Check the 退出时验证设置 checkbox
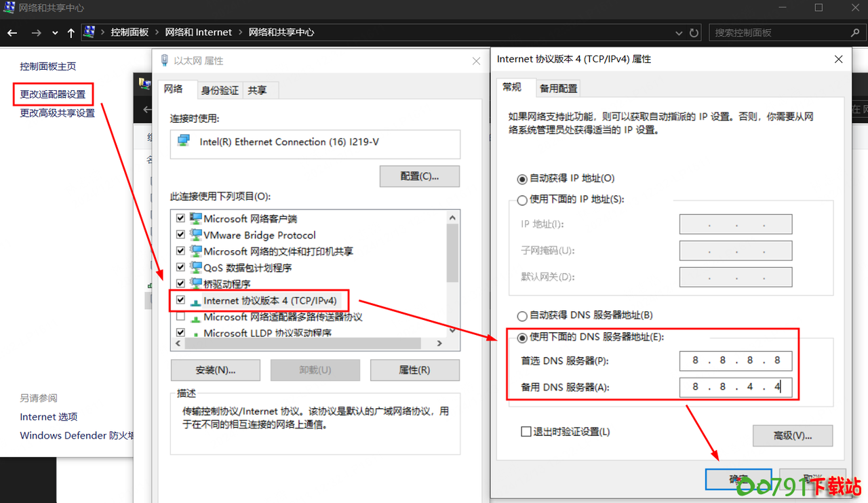868x503 pixels. [x=526, y=432]
